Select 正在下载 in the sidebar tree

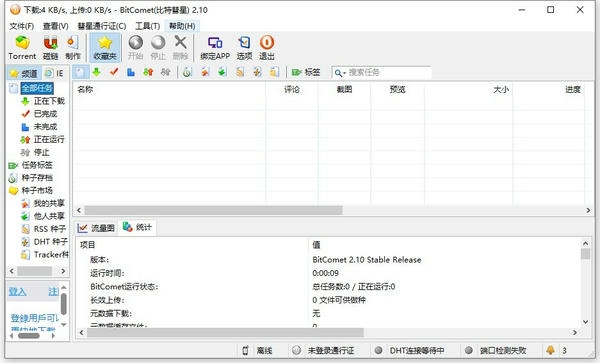(x=49, y=101)
